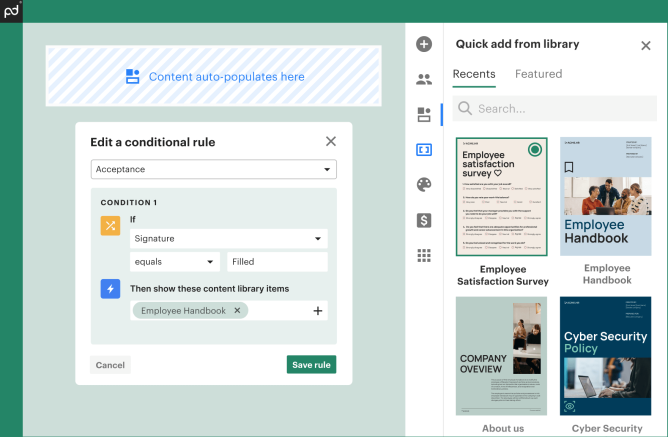Click the plus add content sidebar icon
The image size is (668, 437).
coord(424,44)
